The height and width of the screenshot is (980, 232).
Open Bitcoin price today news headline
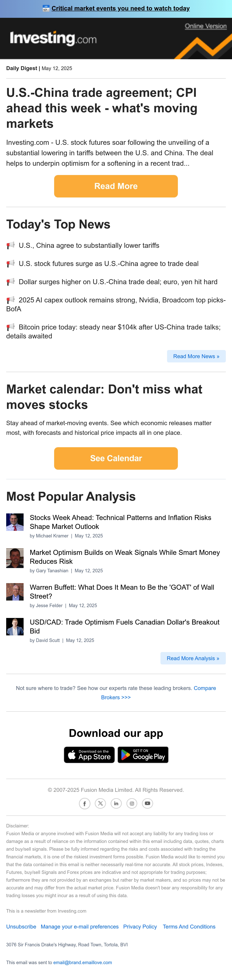(116, 331)
